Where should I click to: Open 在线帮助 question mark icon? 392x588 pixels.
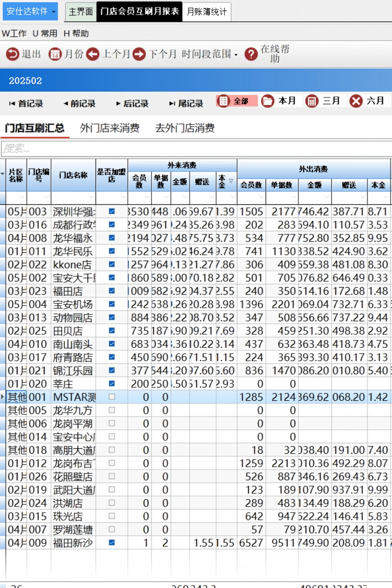(x=251, y=54)
